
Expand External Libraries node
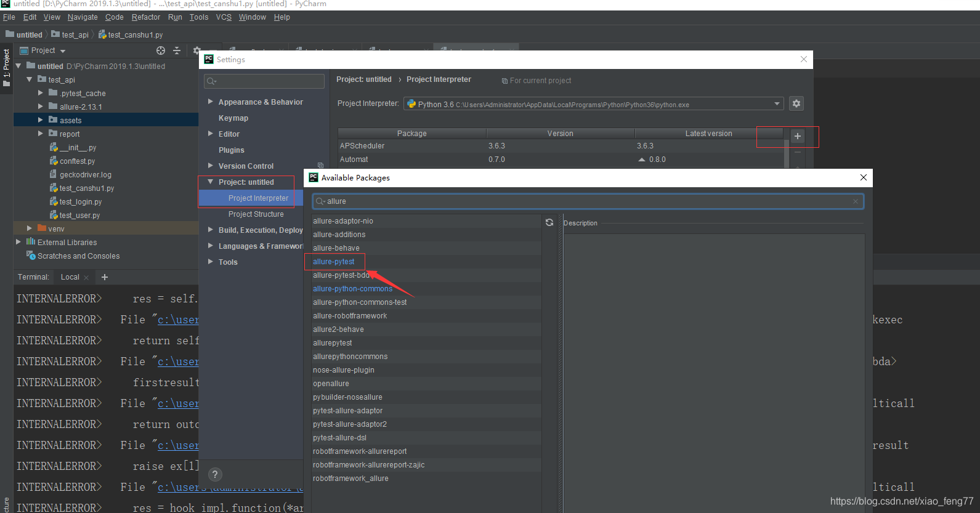[18, 242]
